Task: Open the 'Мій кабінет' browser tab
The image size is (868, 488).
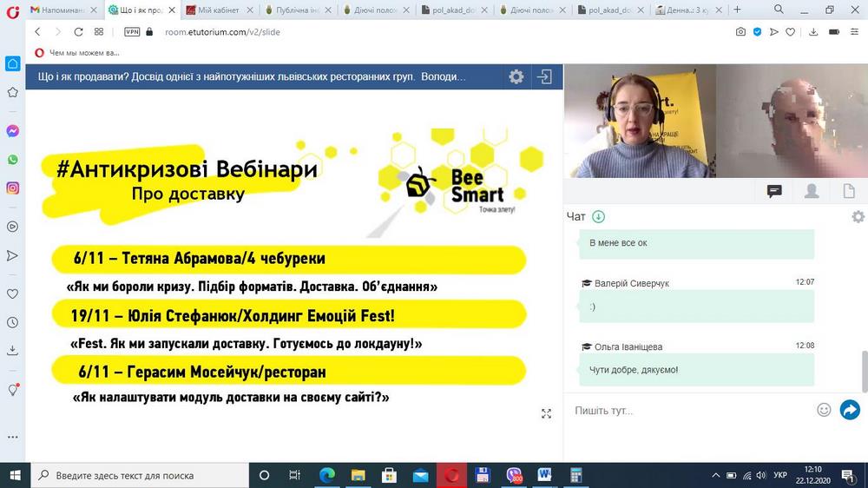Action: point(222,10)
